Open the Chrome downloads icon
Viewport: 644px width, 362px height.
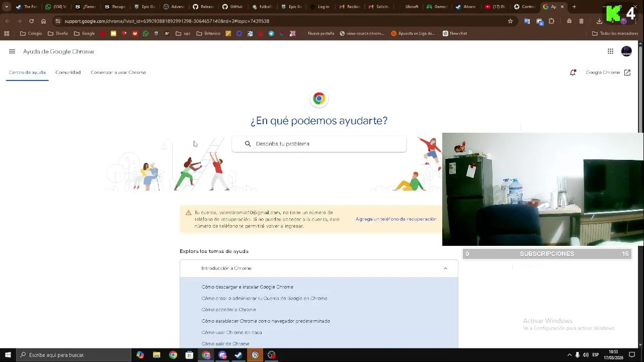point(599,21)
